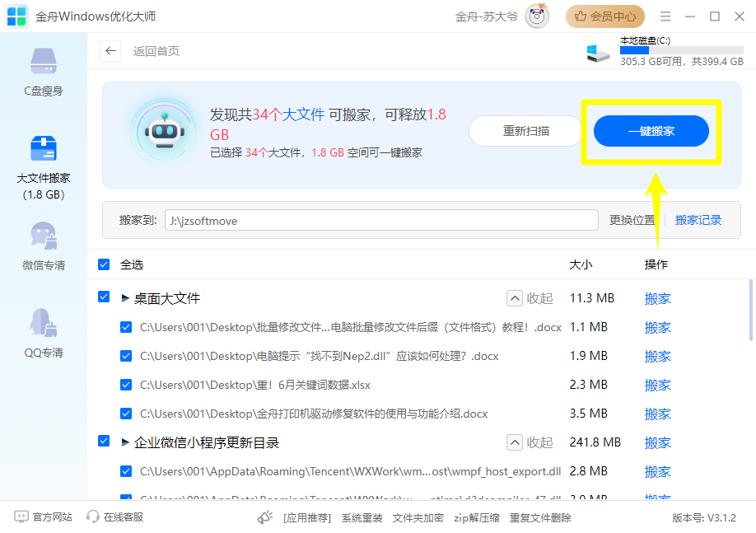
Task: Collapse 桌面大文件 with its 收起 button
Action: [x=530, y=298]
